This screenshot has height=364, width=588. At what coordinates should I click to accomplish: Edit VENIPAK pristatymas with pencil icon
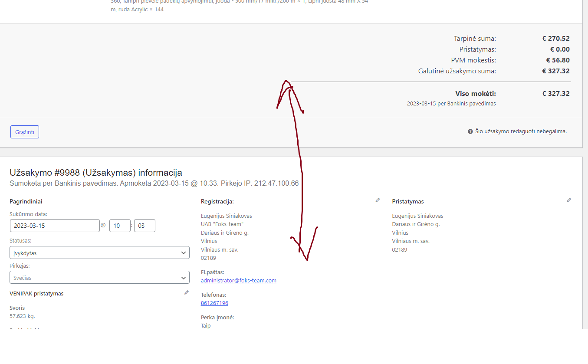(187, 292)
